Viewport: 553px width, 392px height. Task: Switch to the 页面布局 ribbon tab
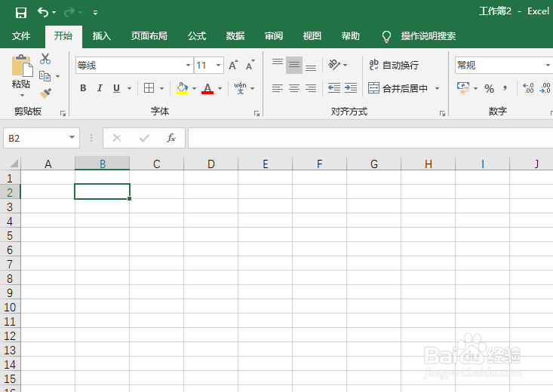[149, 36]
